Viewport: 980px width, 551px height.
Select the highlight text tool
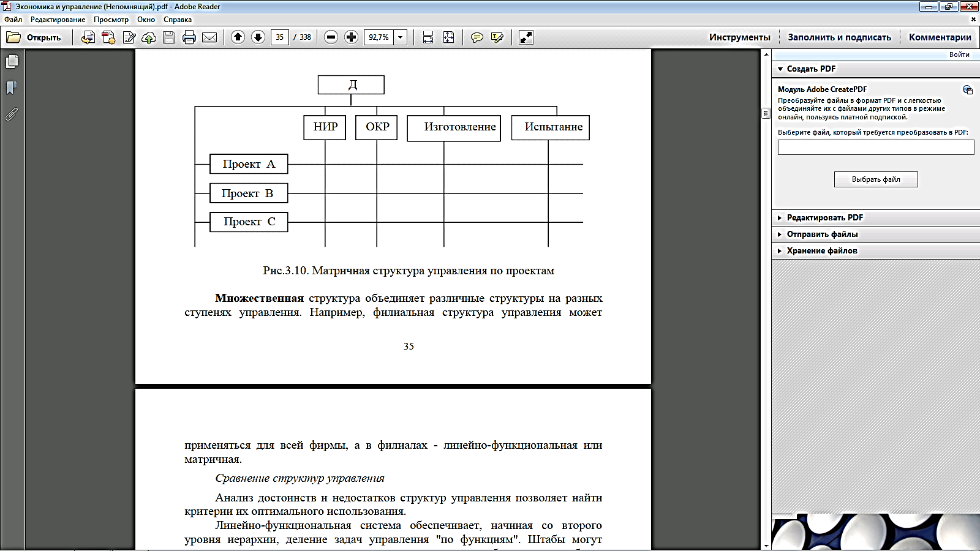tap(497, 37)
